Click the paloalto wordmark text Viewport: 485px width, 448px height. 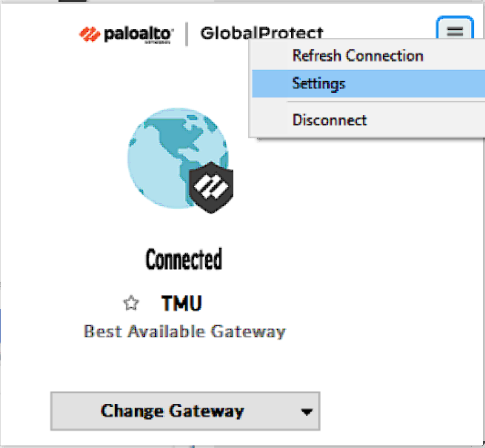pyautogui.click(x=138, y=34)
